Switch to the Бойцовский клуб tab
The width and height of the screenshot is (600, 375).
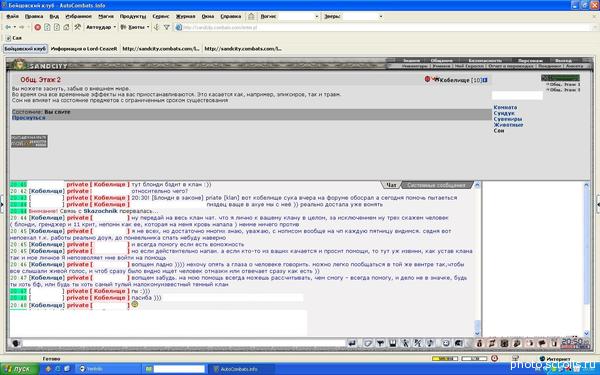click(x=25, y=49)
